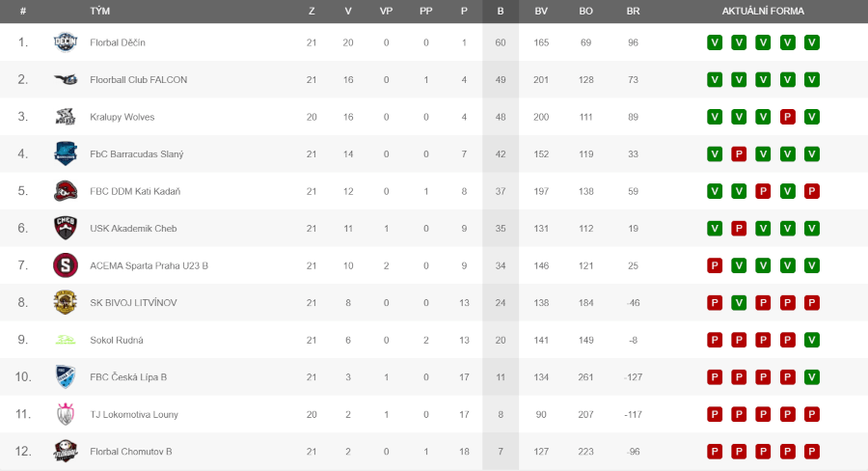Screen dimensions: 868x471
Task: Click the TÝM column header
Action: [x=99, y=11]
